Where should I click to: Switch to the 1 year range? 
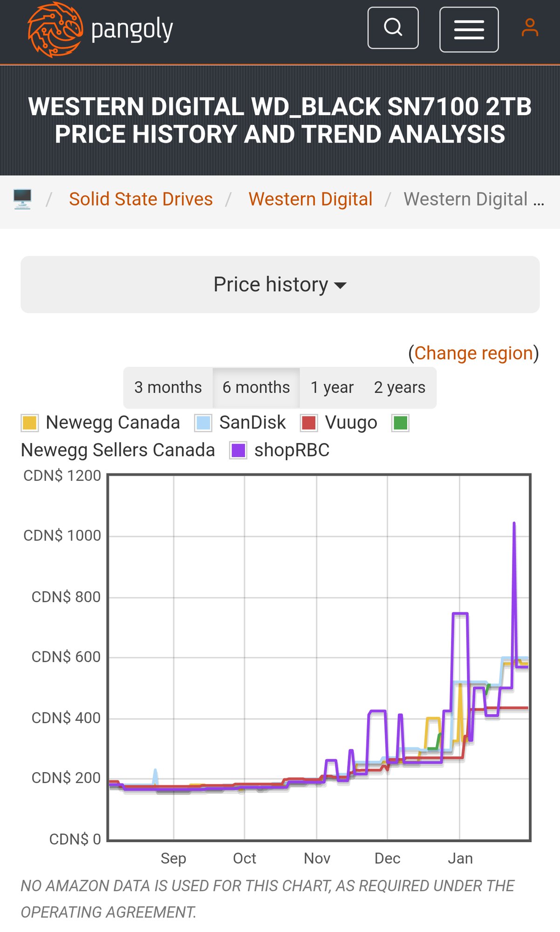click(332, 388)
